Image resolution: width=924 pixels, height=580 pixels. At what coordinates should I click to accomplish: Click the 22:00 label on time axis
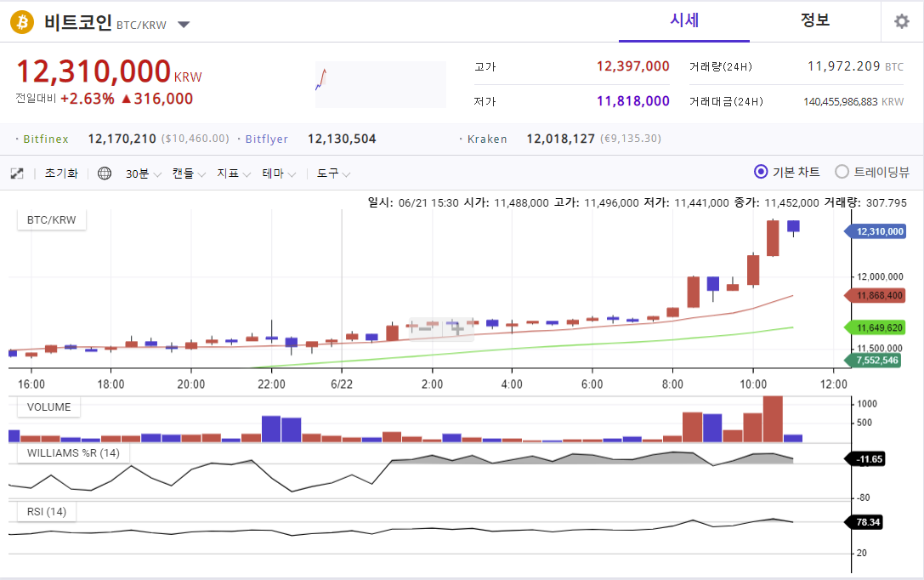pos(271,384)
